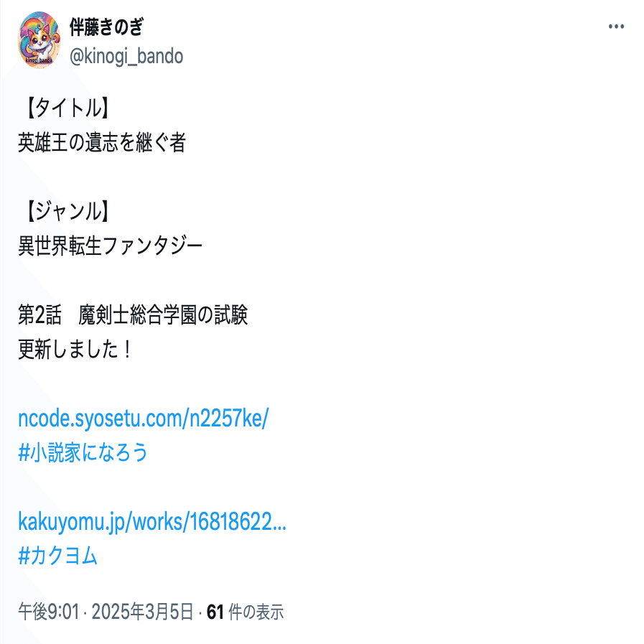The image size is (644, 644).
Task: Click the bold 61 view number
Action: pyautogui.click(x=215, y=612)
